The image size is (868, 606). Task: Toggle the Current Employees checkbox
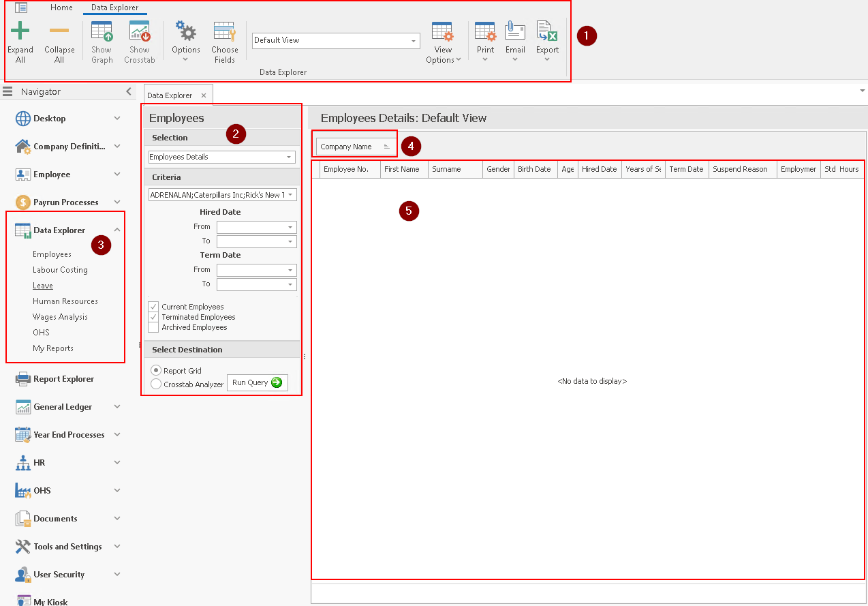click(x=153, y=307)
